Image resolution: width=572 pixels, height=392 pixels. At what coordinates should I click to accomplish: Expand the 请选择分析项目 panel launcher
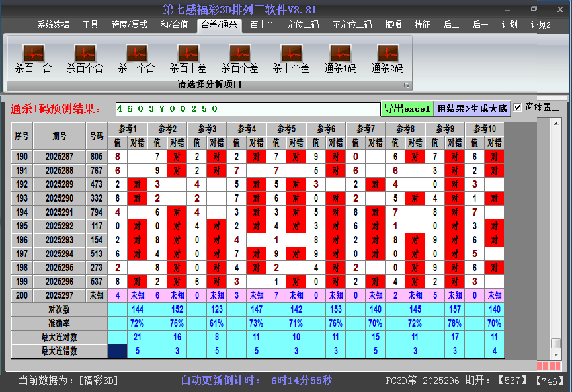coord(407,85)
